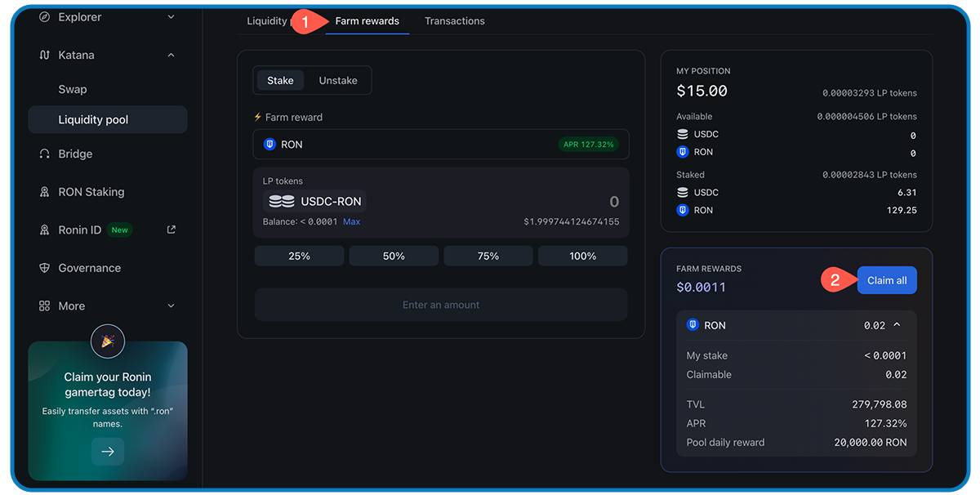Click the RON Staking icon in the sidebar
The height and width of the screenshot is (495, 980).
[x=44, y=192]
